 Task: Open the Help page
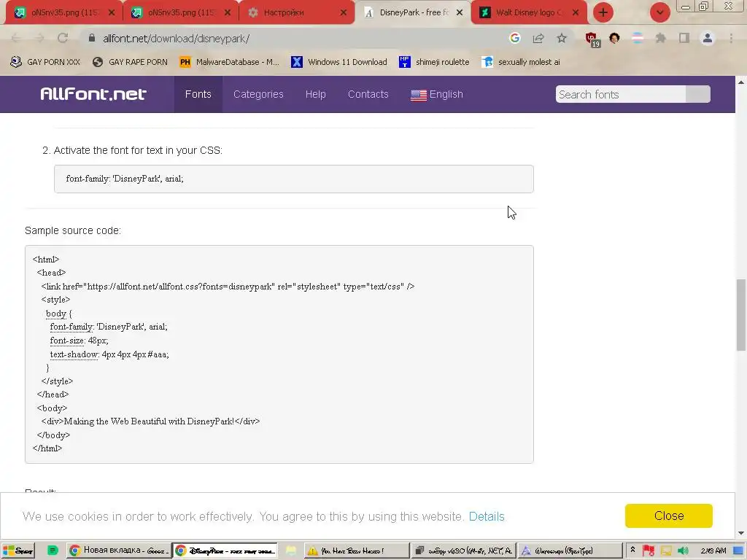315,94
